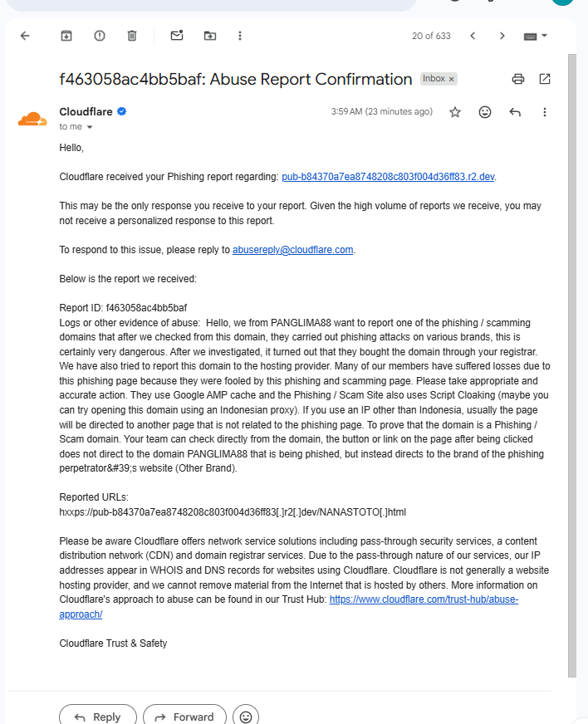Click the email subject heading text
Image resolution: width=588 pixels, height=724 pixels.
click(x=236, y=79)
